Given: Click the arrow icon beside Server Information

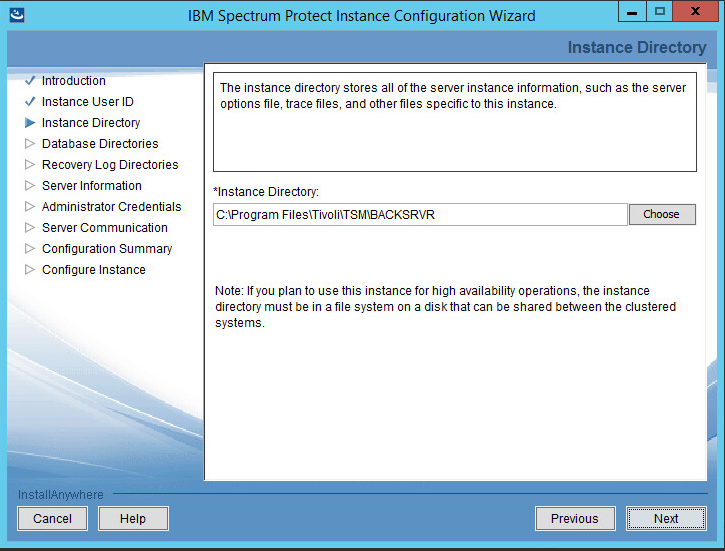Looking at the screenshot, I should 29,186.
